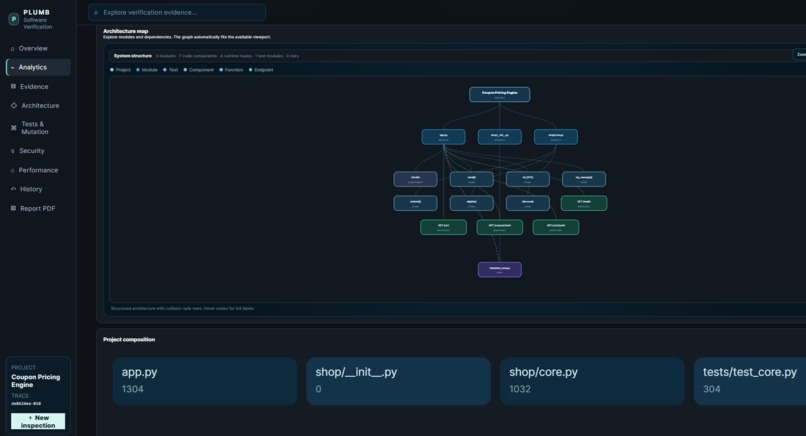This screenshot has height=436, width=806.
Task: Click the Function legend dot
Action: pos(221,70)
